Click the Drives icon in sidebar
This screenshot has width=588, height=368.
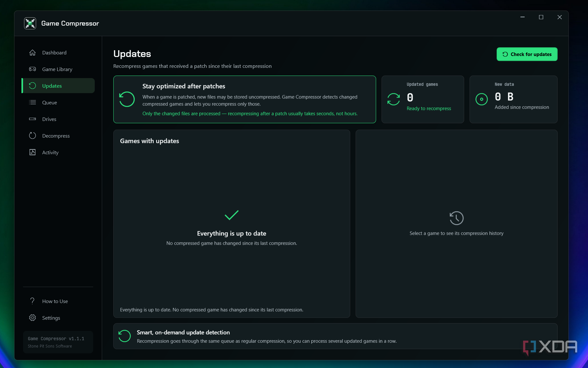tap(32, 119)
